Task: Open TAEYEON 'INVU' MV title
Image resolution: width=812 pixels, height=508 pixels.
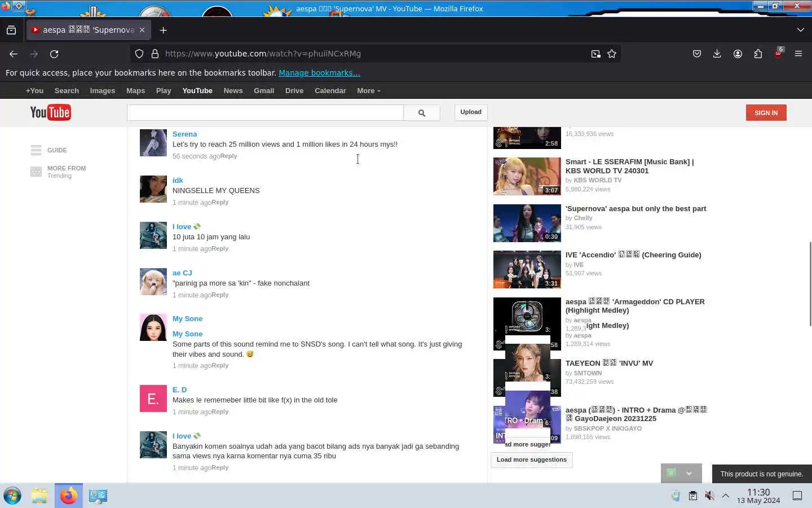Action: point(609,363)
